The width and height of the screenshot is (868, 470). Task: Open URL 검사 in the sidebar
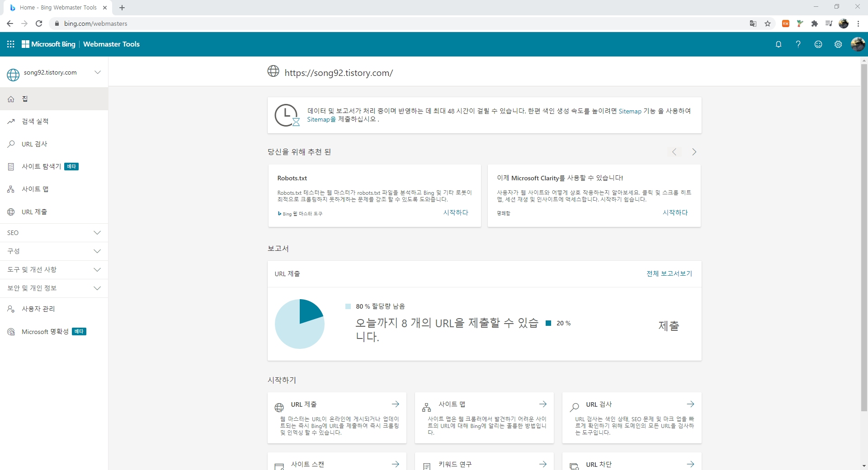click(x=54, y=144)
